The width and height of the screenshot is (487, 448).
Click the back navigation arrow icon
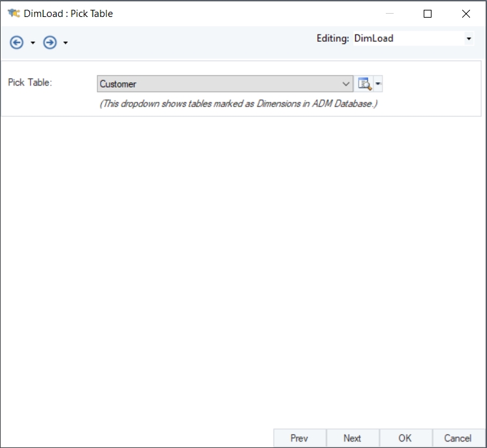coord(17,42)
